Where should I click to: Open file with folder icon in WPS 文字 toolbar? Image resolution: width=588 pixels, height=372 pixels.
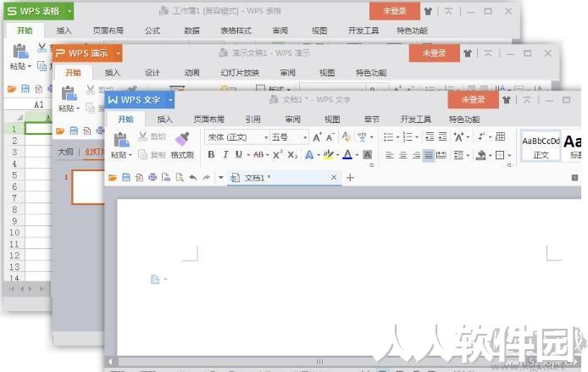113,177
